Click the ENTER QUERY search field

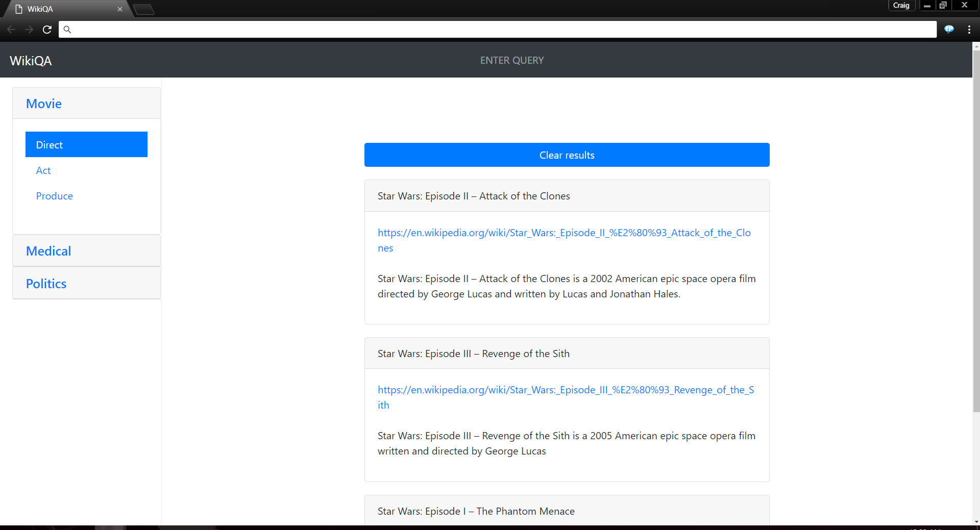pyautogui.click(x=511, y=60)
